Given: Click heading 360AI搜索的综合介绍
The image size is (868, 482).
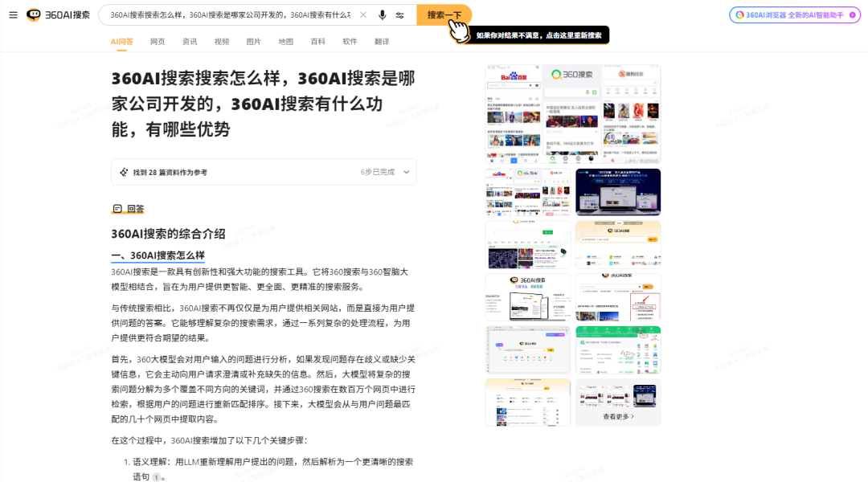Looking at the screenshot, I should click(168, 234).
